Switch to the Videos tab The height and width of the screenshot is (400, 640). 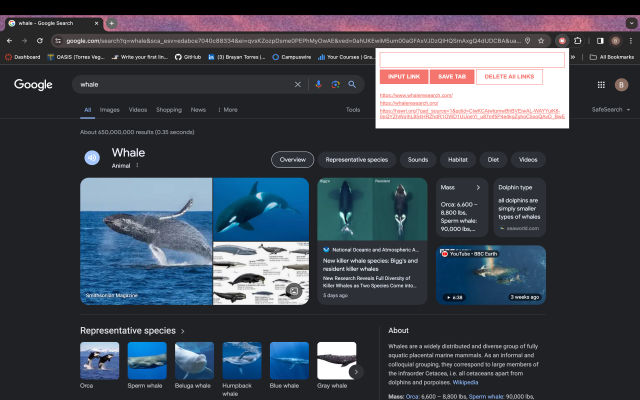(138, 109)
